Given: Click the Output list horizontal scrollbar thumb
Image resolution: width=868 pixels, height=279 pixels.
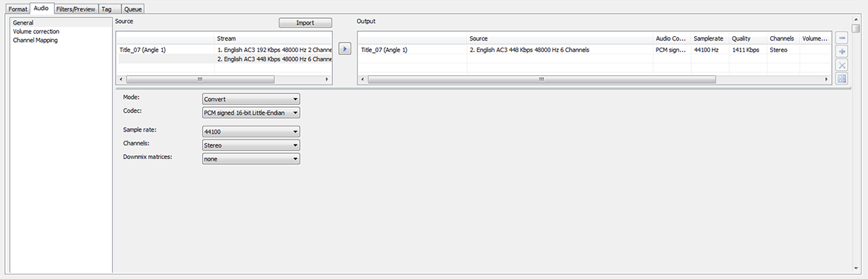Looking at the screenshot, I should pyautogui.click(x=542, y=80).
